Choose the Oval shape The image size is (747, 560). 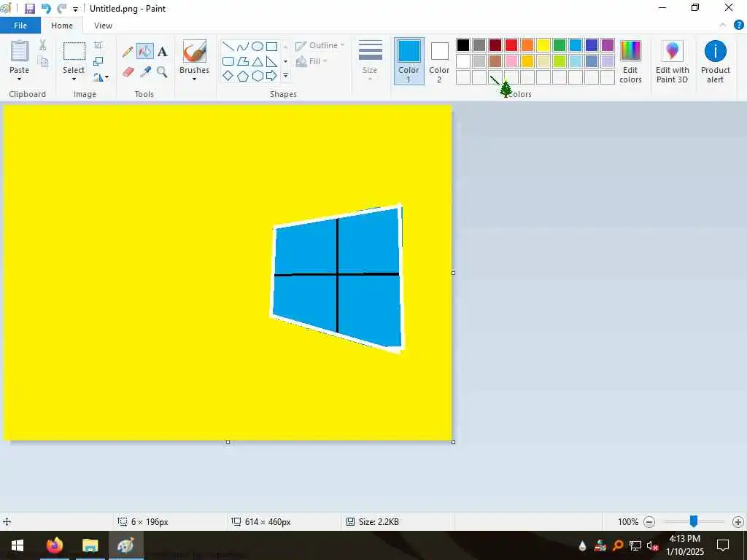tap(258, 47)
